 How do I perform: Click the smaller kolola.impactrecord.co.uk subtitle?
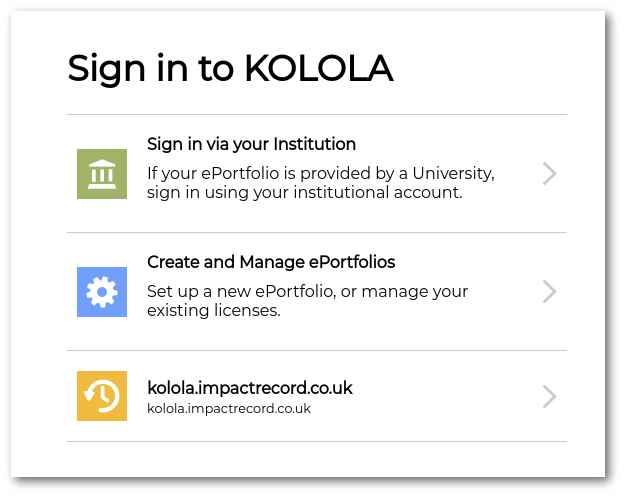(229, 409)
